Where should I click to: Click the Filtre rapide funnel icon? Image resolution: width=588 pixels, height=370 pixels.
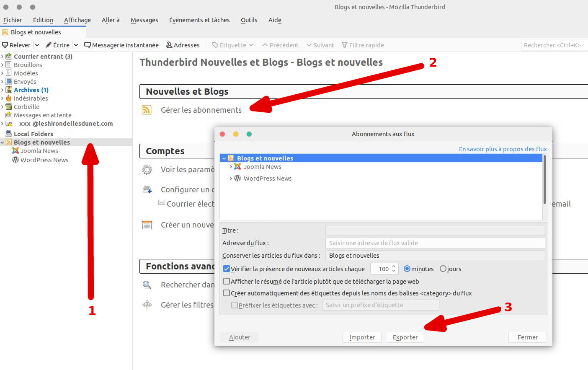[345, 45]
